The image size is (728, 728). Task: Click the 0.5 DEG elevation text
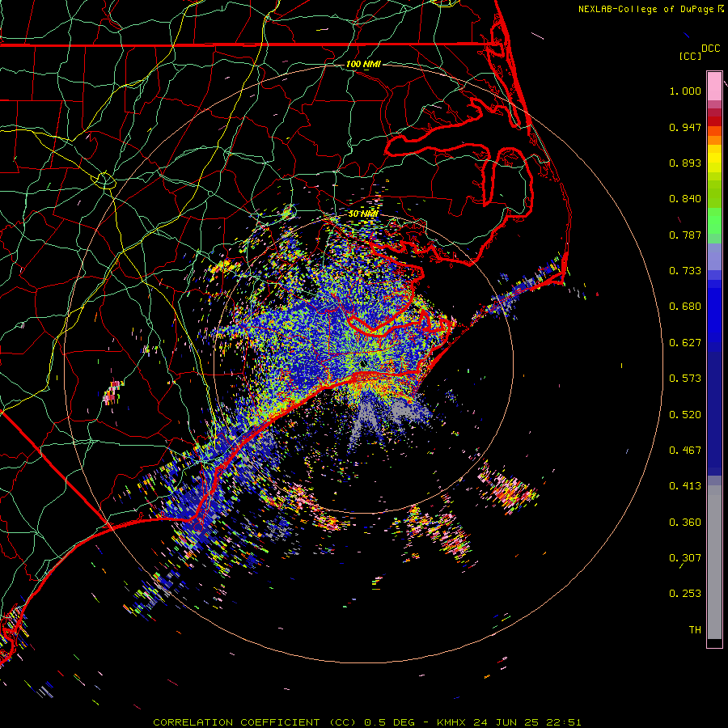[389, 722]
